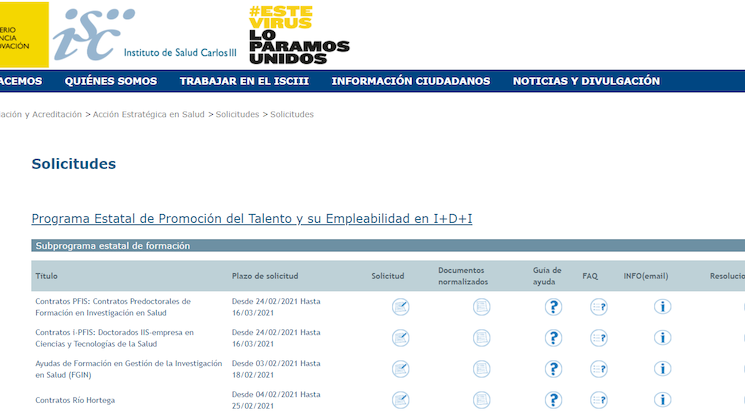The width and height of the screenshot is (745, 419).
Task: Open Documentos normalizados icon for Río Hortega
Action: (x=481, y=400)
